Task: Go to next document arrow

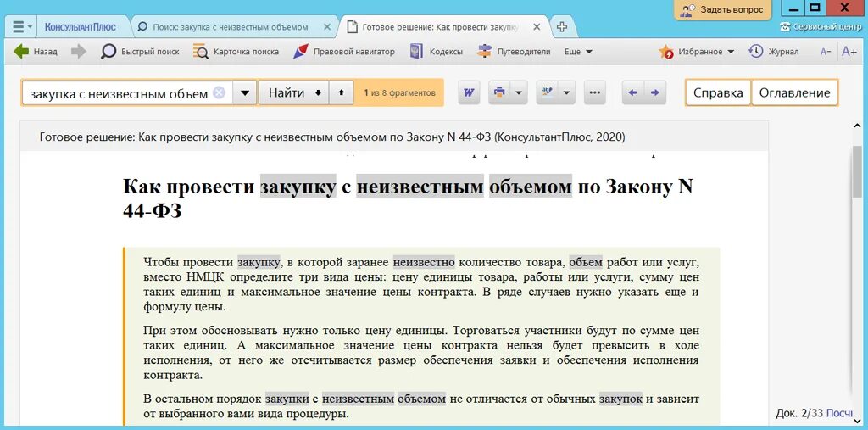Action: pyautogui.click(x=655, y=92)
